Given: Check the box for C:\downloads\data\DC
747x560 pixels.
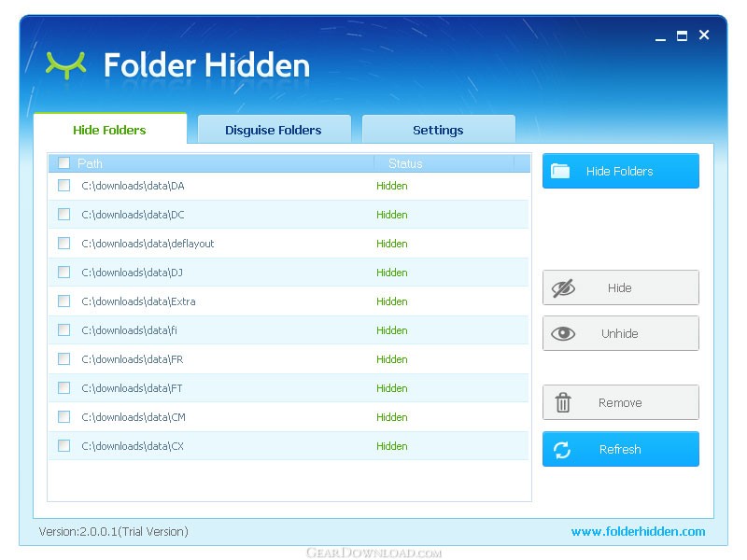Looking at the screenshot, I should 63,215.
